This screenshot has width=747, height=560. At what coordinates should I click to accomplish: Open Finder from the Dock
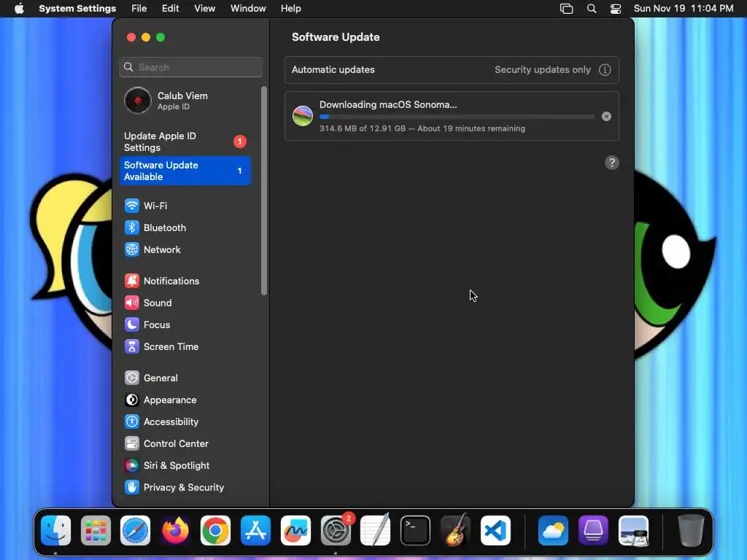tap(55, 531)
